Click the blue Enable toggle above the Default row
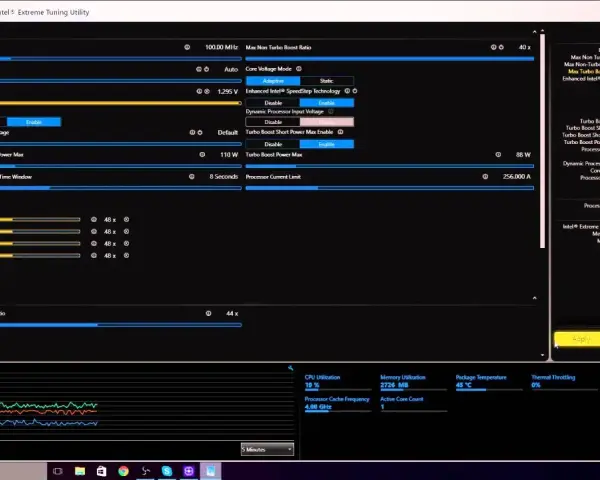600x480 pixels. point(34,122)
